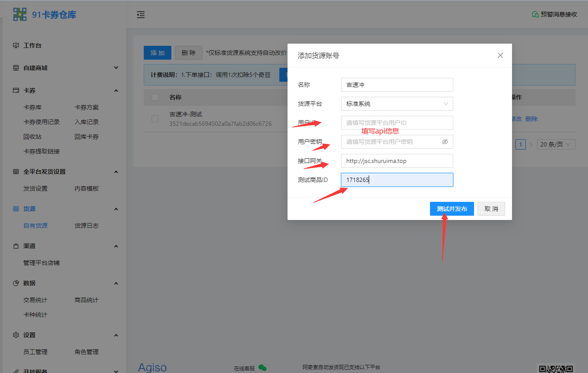Image resolution: width=588 pixels, height=373 pixels.
Task: Go to 卡券库 menu item
Action: coord(32,107)
